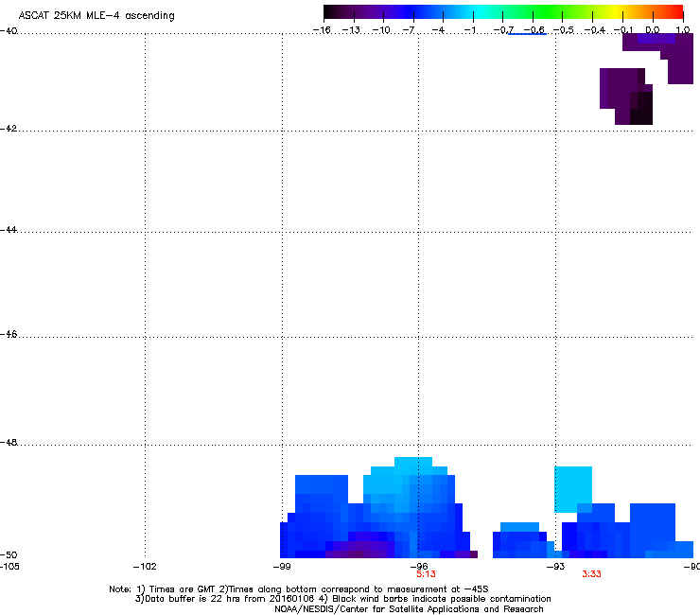The height and width of the screenshot is (615, 700).
Task: Click the red time label 5:13
Action: click(426, 574)
